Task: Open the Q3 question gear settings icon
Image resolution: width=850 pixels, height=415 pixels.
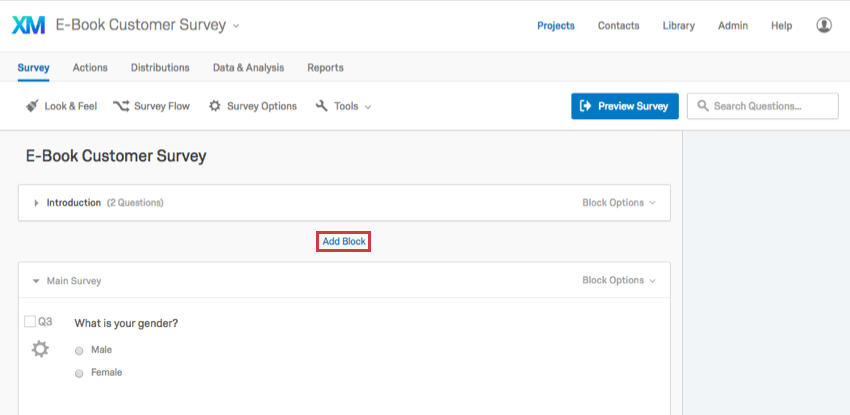Action: [x=40, y=349]
